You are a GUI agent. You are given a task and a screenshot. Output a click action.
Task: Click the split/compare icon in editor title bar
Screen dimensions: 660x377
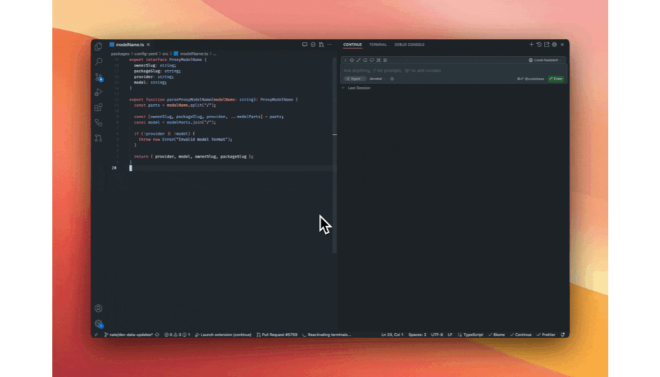[x=321, y=45]
